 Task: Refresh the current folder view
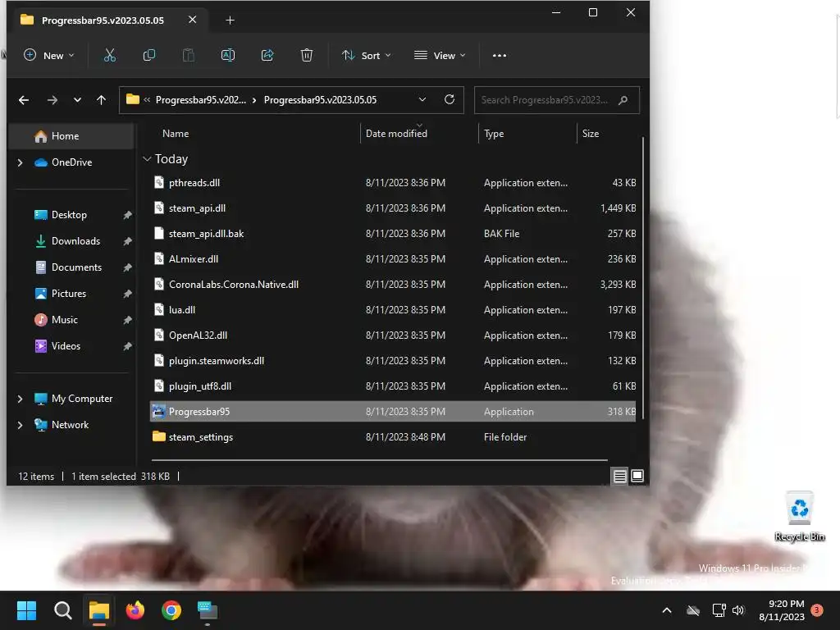click(x=450, y=99)
